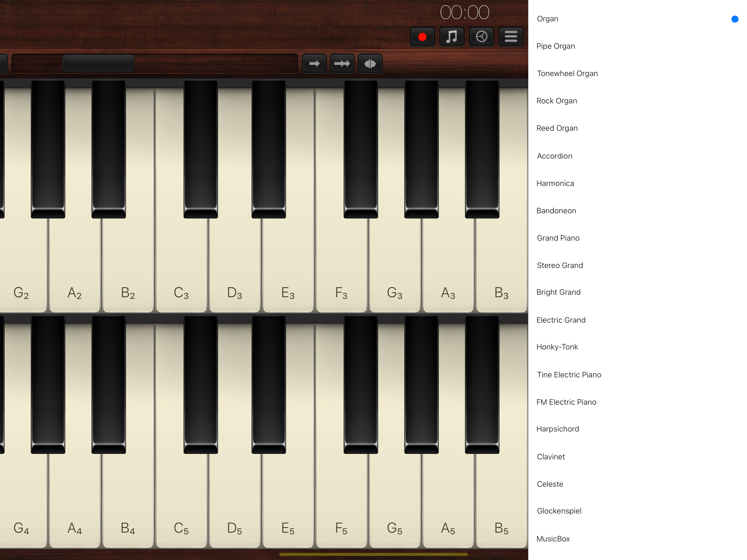Select the Organ instrument from list
Viewport: 747px width, 560px height.
click(548, 18)
